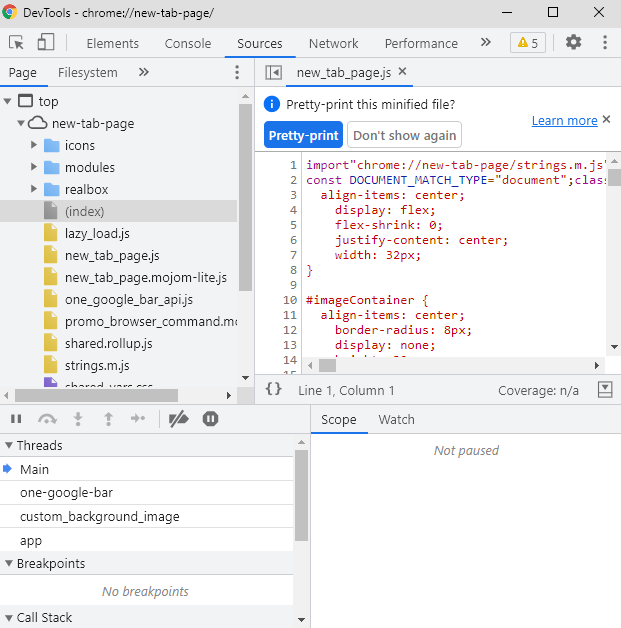The width and height of the screenshot is (621, 628).
Task: Click the blue Pretty-print button
Action: [x=303, y=135]
